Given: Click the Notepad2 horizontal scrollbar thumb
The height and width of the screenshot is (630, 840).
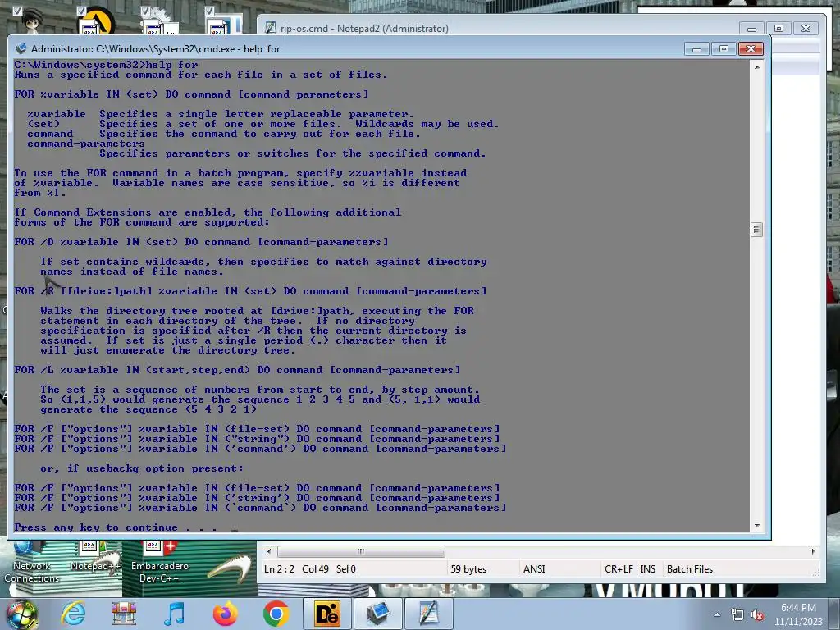Looking at the screenshot, I should click(361, 551).
